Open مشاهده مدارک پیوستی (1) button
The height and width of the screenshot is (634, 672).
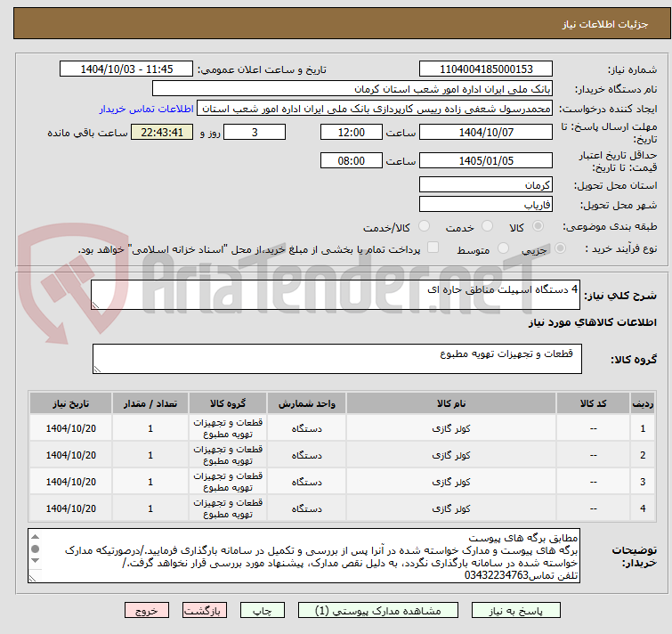[x=377, y=611]
